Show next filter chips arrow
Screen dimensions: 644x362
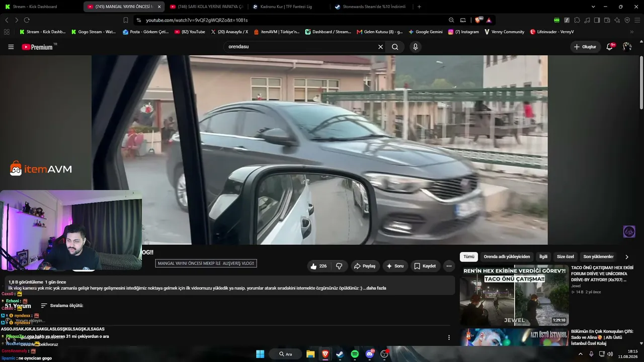(627, 257)
